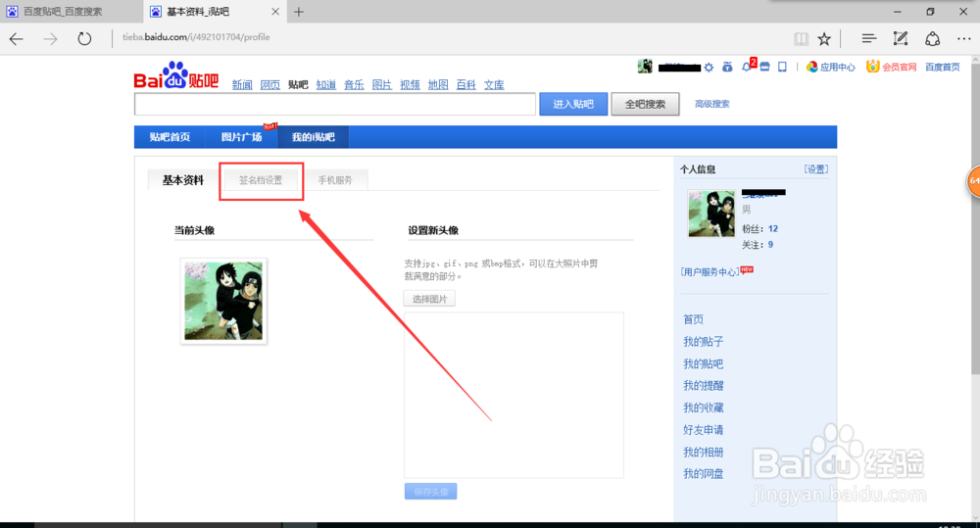
Task: Open the 音乐 link
Action: click(354, 85)
